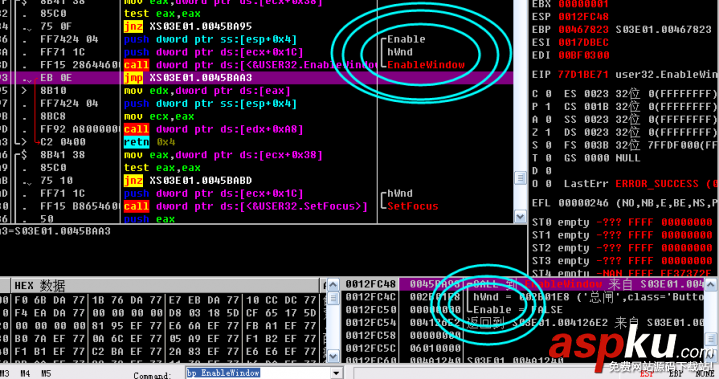Click the red EnableWindow comment in disassembly

[x=426, y=65]
